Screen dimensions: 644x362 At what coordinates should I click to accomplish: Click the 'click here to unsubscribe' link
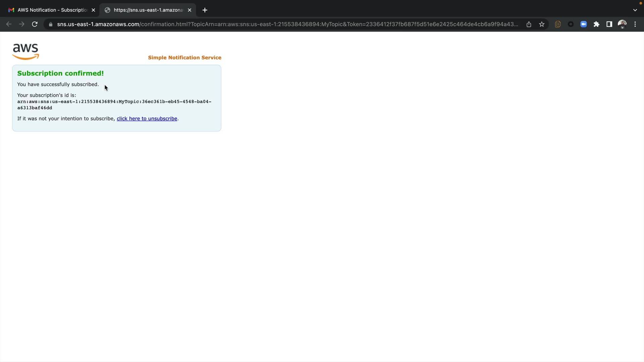(147, 119)
